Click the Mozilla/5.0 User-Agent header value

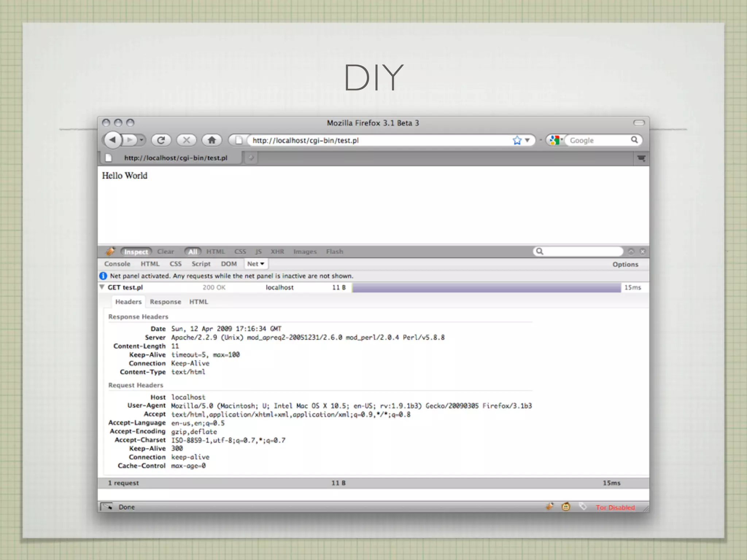point(352,406)
